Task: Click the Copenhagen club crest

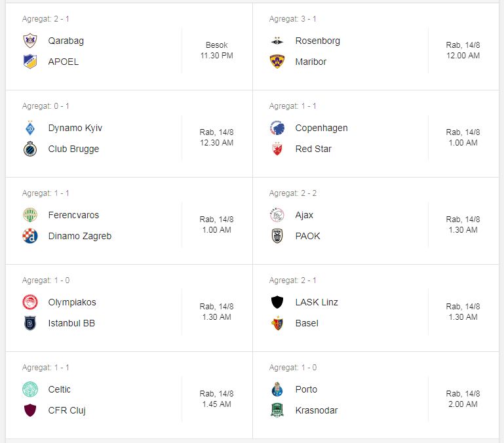Action: [x=277, y=128]
